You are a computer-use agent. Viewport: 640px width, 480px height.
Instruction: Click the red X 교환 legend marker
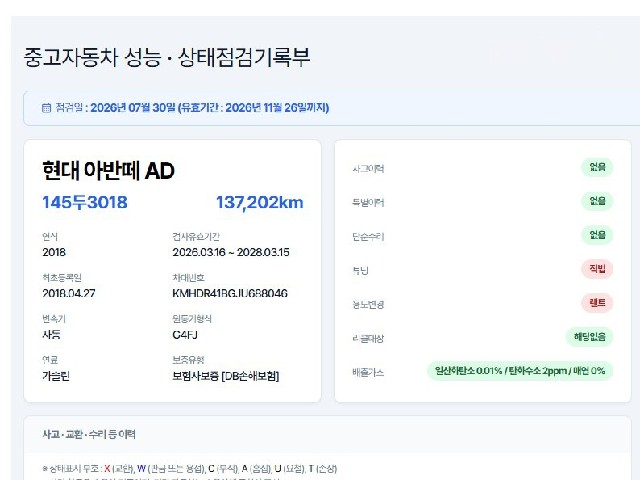(x=107, y=469)
